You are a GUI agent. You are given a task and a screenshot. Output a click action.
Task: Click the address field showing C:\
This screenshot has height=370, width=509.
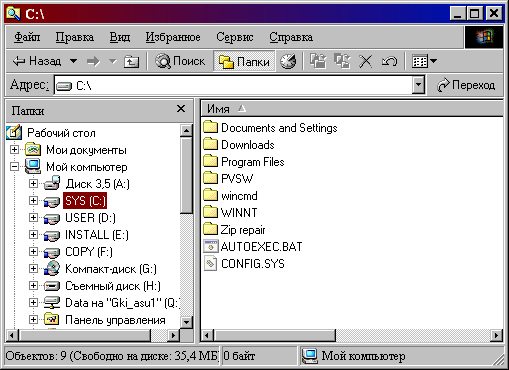[233, 86]
